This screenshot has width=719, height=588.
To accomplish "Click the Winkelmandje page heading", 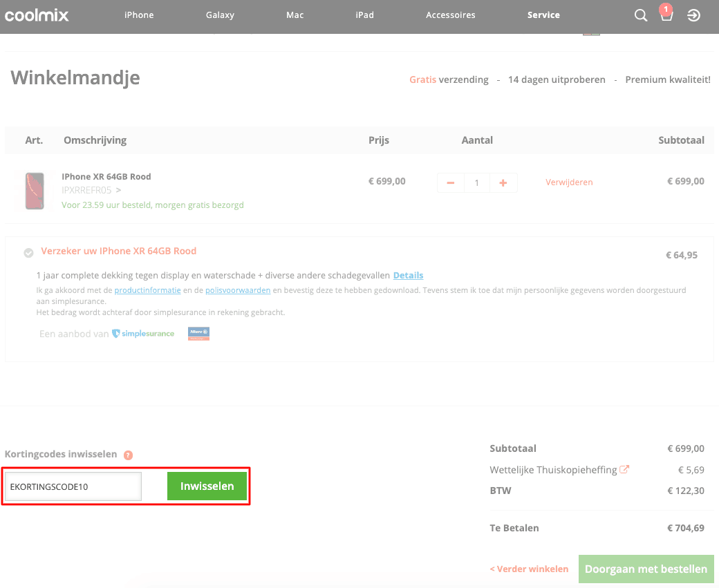I will [75, 77].
